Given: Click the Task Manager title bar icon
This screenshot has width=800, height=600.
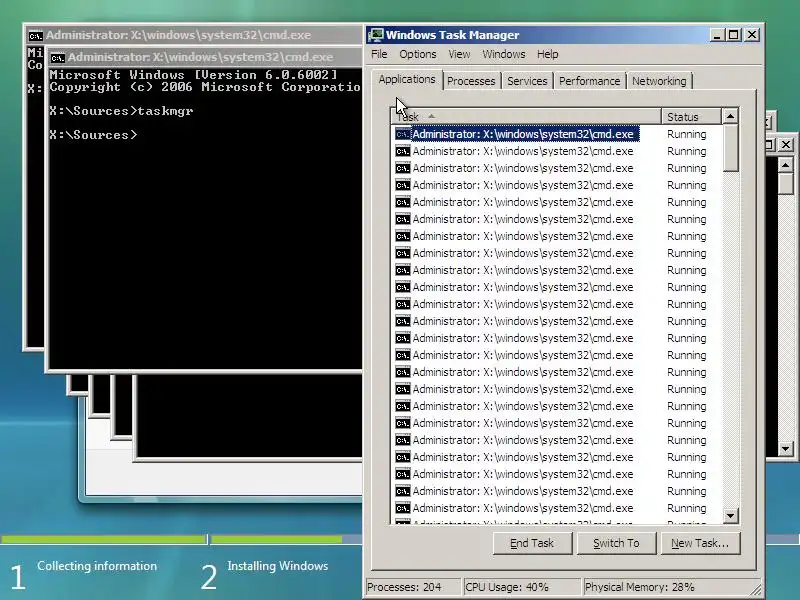Looking at the screenshot, I should tap(376, 35).
